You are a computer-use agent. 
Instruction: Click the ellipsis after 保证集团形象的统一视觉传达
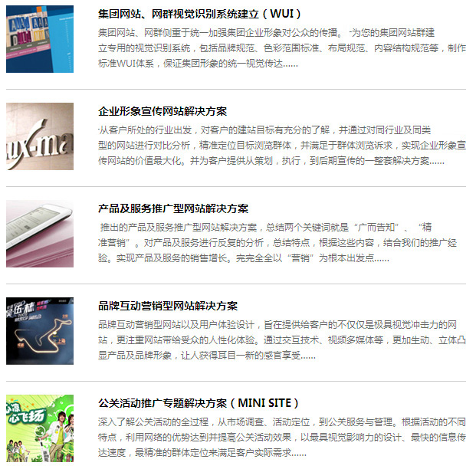point(291,66)
